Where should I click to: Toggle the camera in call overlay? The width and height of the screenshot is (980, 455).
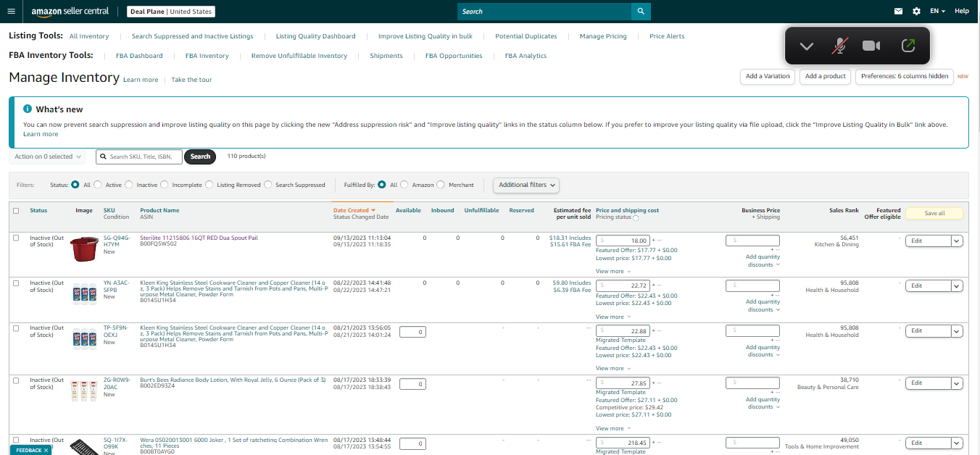pos(871,46)
